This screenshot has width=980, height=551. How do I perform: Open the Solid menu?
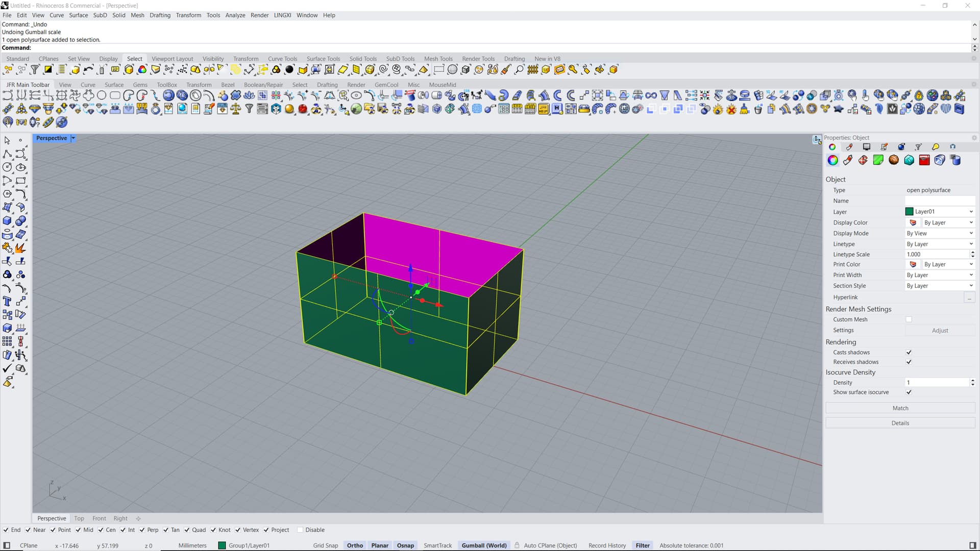tap(118, 15)
